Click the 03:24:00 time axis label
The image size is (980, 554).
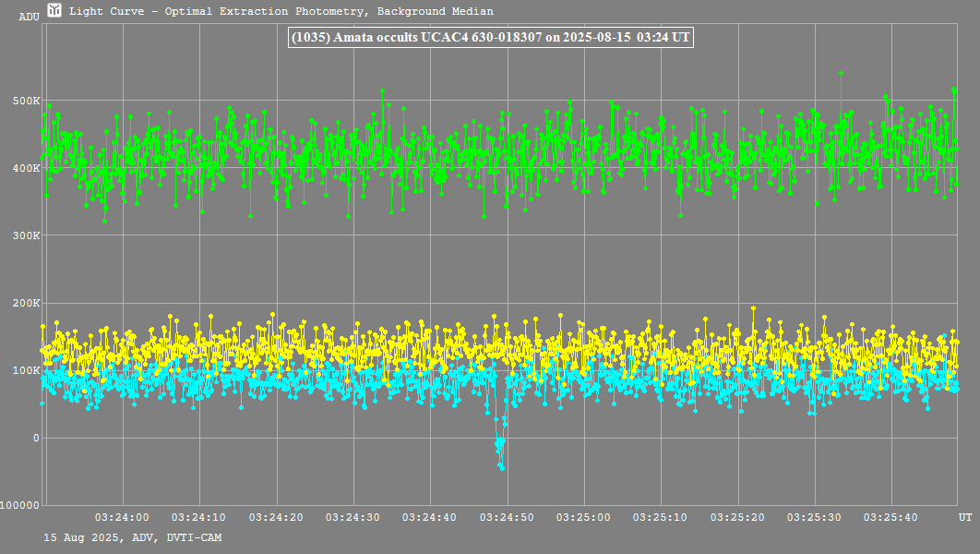click(x=122, y=517)
